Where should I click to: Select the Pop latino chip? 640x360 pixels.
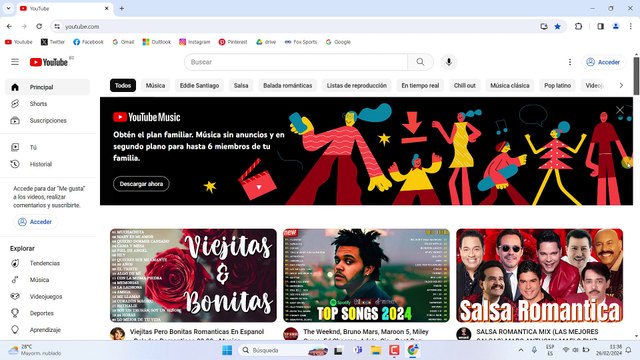[x=558, y=86]
